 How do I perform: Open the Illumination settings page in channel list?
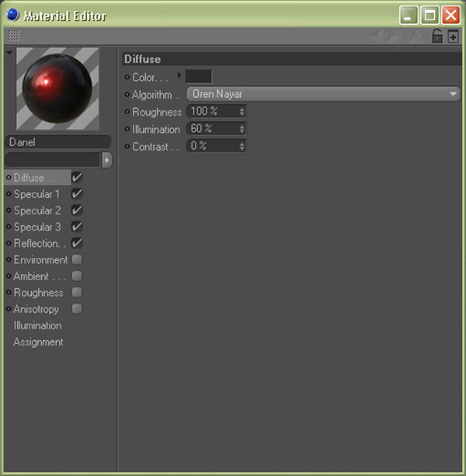pyautogui.click(x=37, y=325)
